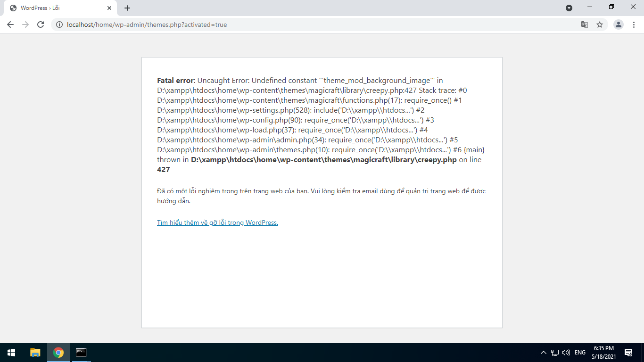Open the Chrome profile avatar icon
Viewport: 644px width, 362px height.
[619, 25]
